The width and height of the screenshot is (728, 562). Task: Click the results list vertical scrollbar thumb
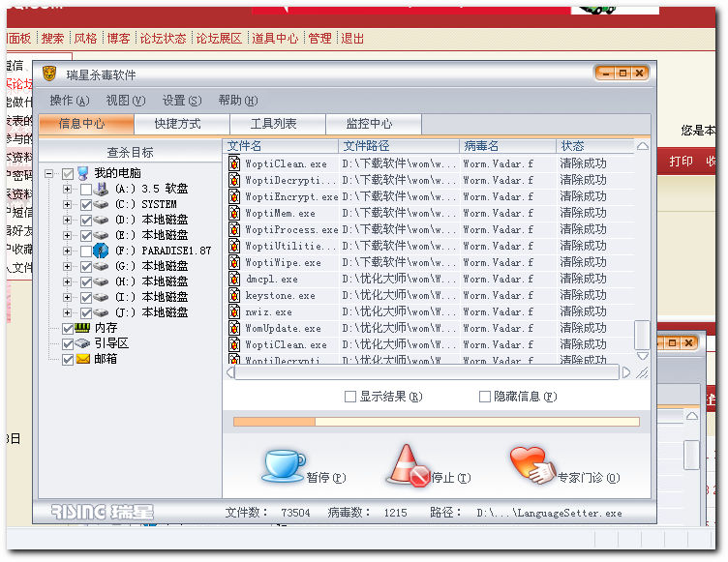click(642, 334)
